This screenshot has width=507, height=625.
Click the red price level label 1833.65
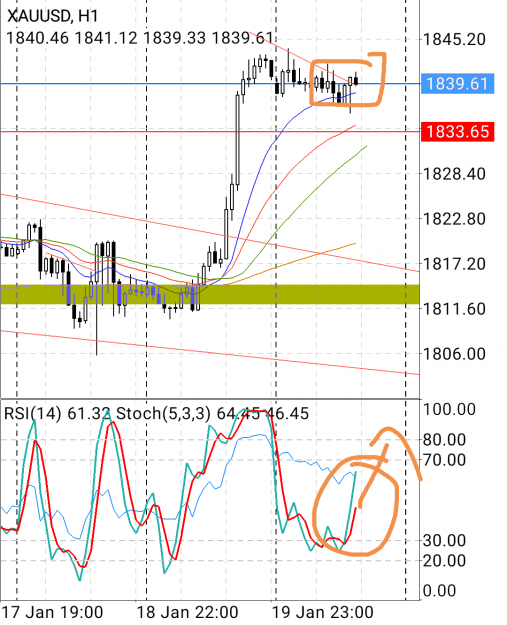point(458,132)
